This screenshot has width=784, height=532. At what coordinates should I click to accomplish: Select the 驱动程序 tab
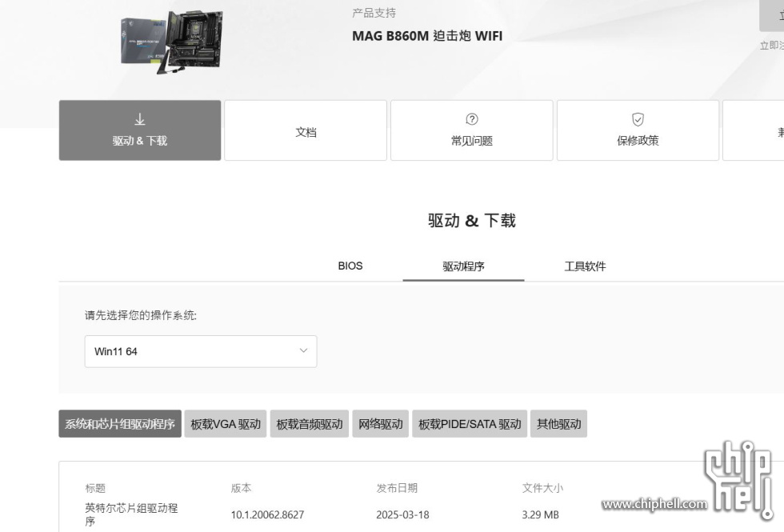pyautogui.click(x=463, y=266)
